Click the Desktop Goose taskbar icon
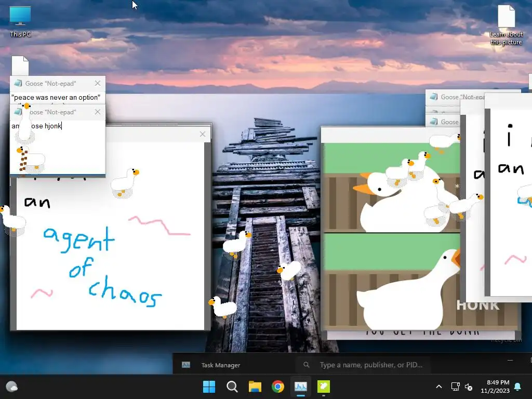This screenshot has width=532, height=399. tap(323, 387)
